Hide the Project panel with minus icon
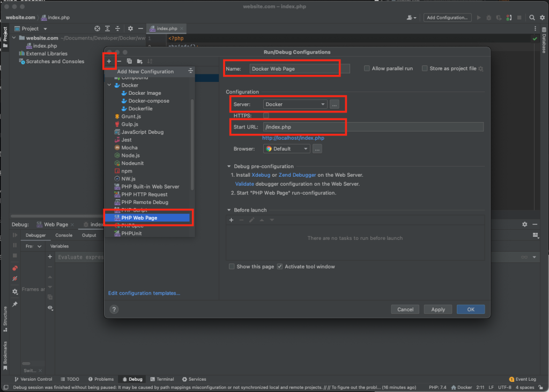This screenshot has height=392, width=549. pyautogui.click(x=140, y=29)
